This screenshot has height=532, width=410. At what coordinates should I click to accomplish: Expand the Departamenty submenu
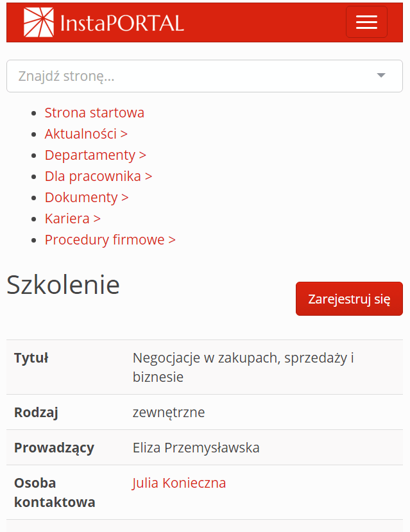pos(142,155)
